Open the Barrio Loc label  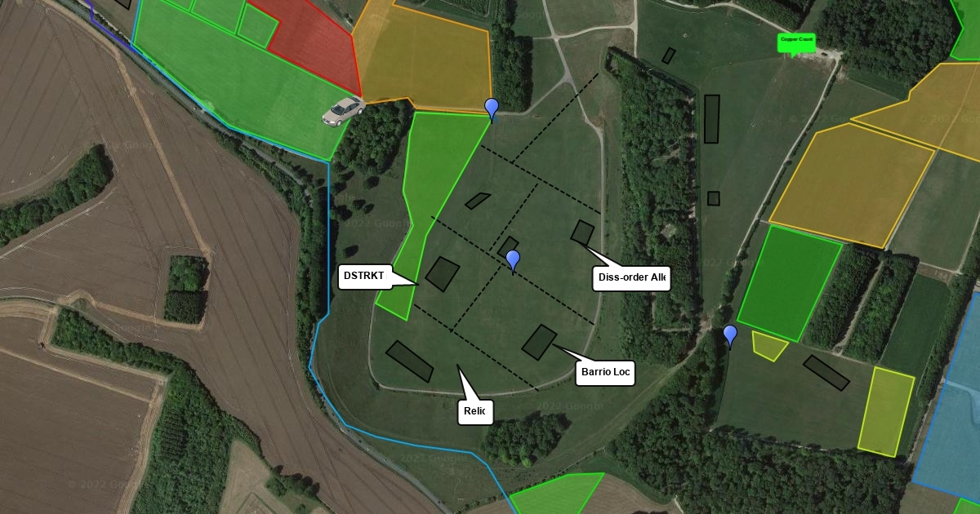tap(605, 373)
